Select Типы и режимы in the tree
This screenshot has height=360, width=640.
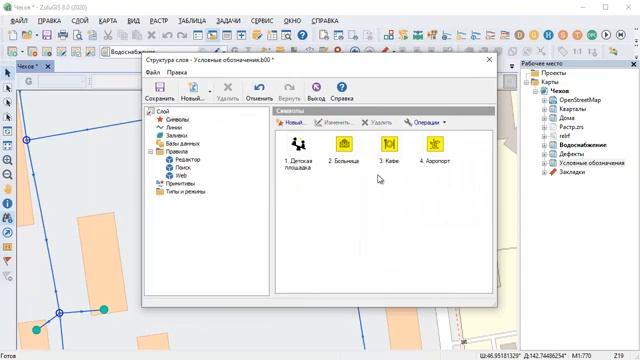tap(185, 191)
